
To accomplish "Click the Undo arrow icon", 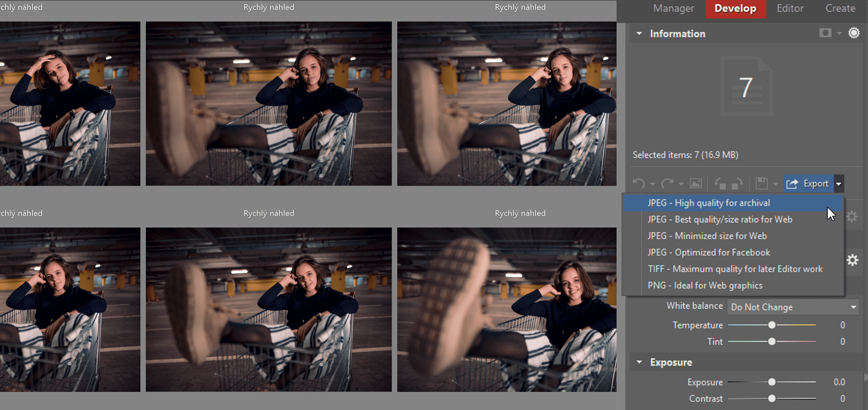I will 638,184.
